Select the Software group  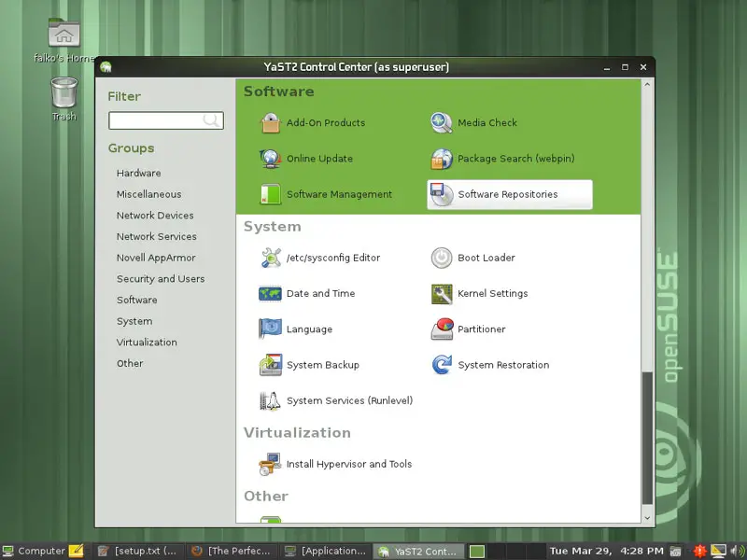[136, 300]
